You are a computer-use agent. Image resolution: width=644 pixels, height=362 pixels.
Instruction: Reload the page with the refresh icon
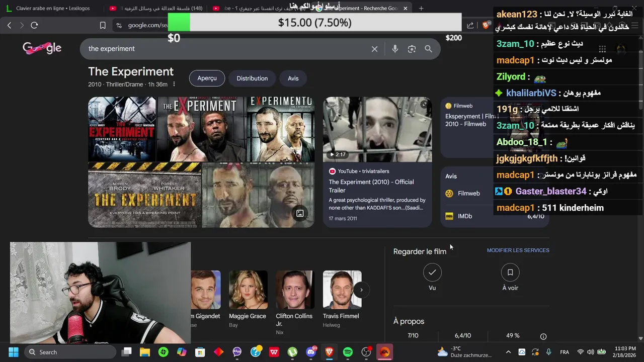pos(34,25)
